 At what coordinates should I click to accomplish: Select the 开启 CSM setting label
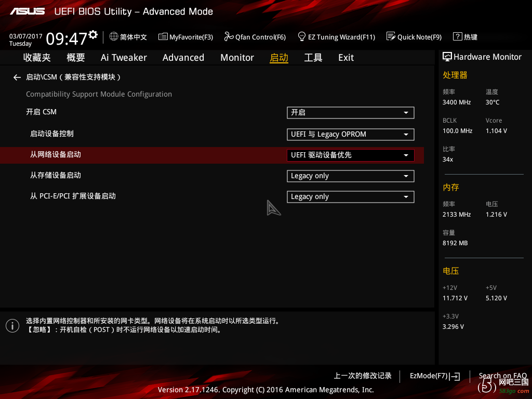coord(42,112)
